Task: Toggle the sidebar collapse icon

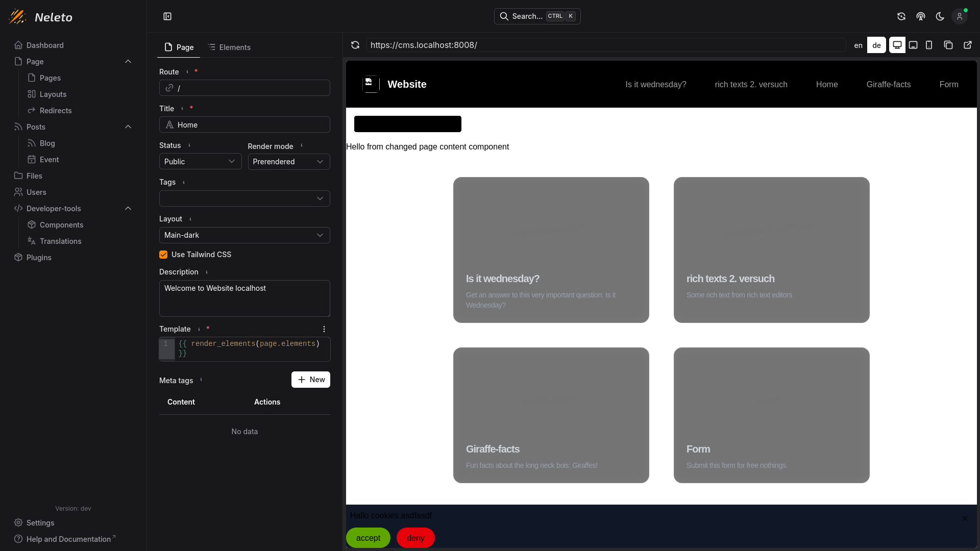Action: pos(167,16)
